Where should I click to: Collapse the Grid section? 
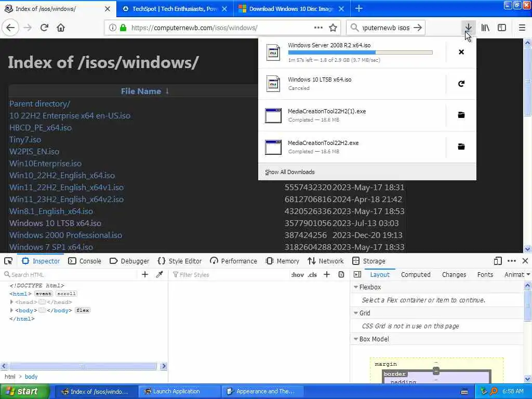(356, 313)
